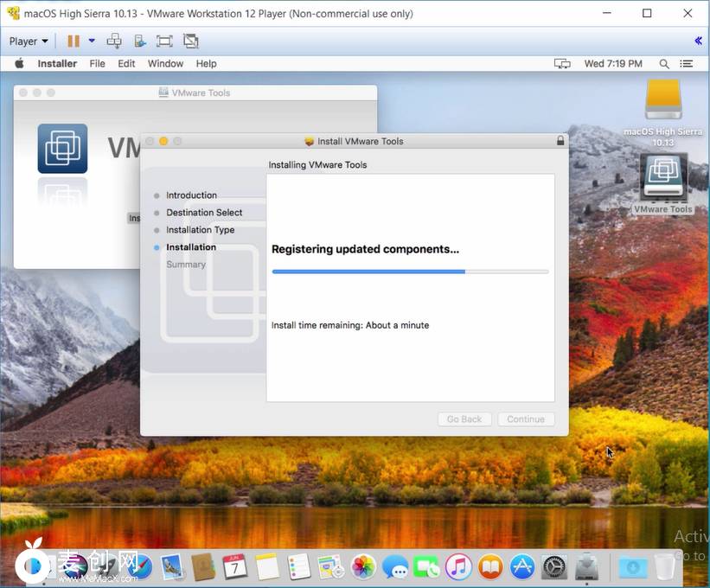Open the power options arrow beside pause
Viewport: 710px width, 588px height.
click(92, 41)
